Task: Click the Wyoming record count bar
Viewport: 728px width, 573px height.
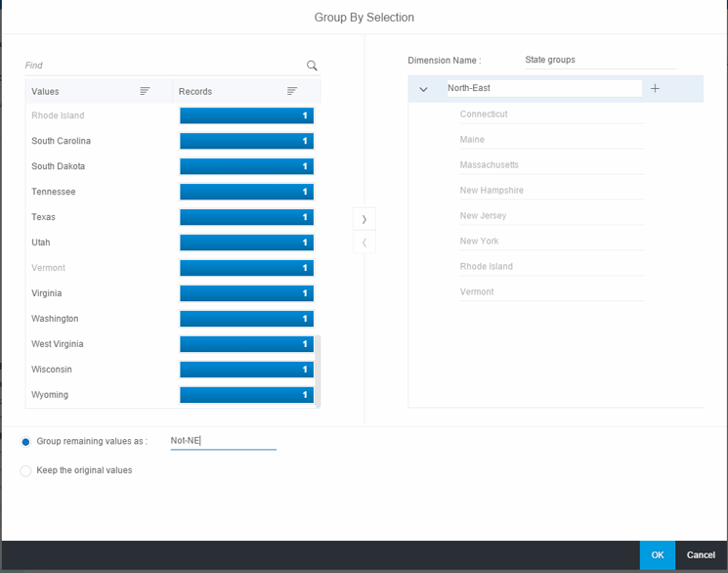Action: click(246, 395)
